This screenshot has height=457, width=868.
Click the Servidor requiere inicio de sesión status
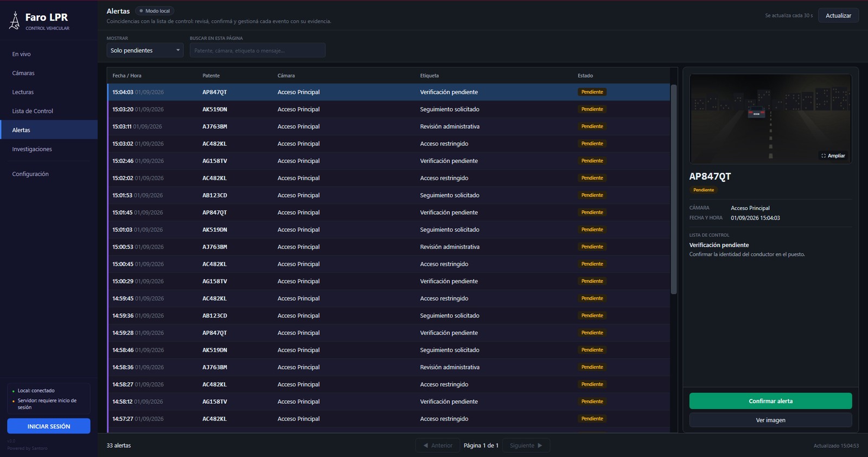47,404
